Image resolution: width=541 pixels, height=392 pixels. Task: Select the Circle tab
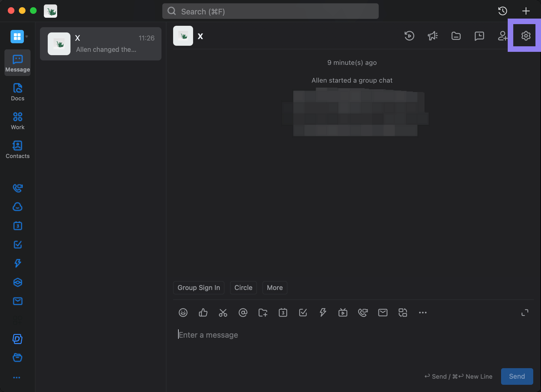[243, 287]
